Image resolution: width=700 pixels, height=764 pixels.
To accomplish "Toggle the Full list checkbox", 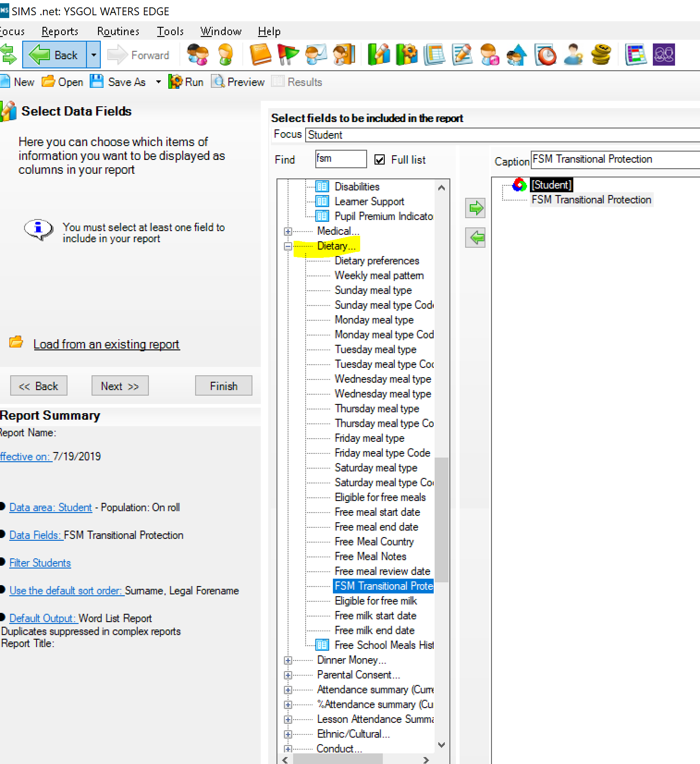I will point(380,160).
